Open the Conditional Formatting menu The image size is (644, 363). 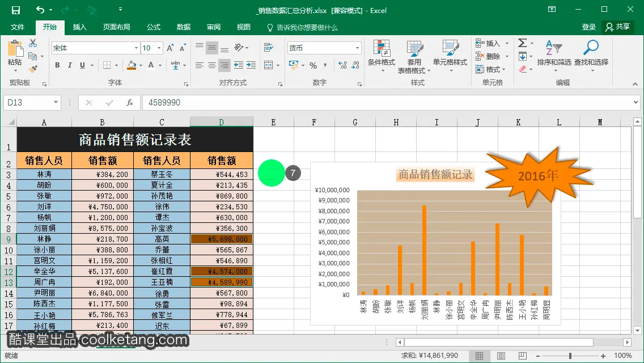click(x=382, y=57)
